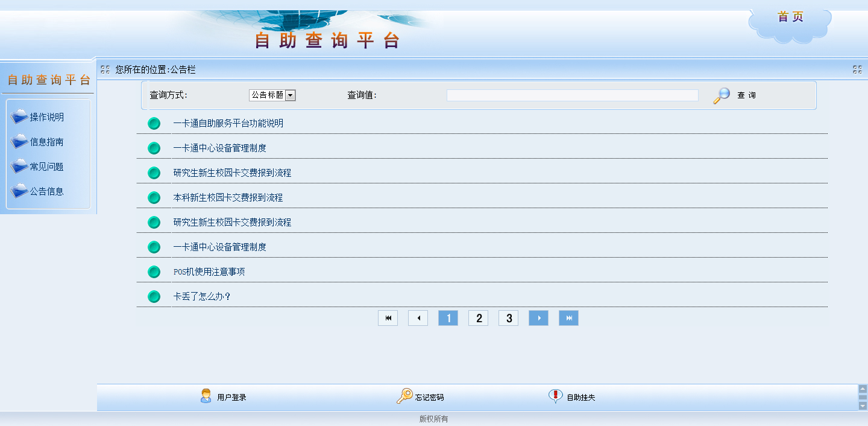Open 一卡通自助服务平台功能说明 announcement
Screen dimensions: 868x426
228,124
